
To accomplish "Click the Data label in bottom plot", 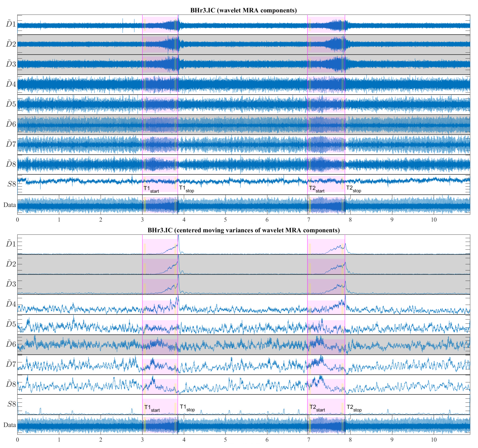I will (10, 425).
